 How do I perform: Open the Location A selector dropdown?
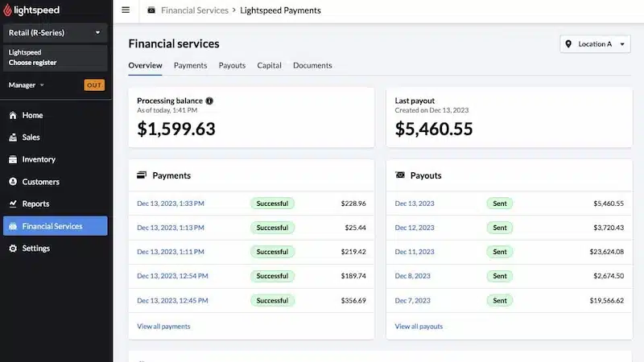point(595,44)
